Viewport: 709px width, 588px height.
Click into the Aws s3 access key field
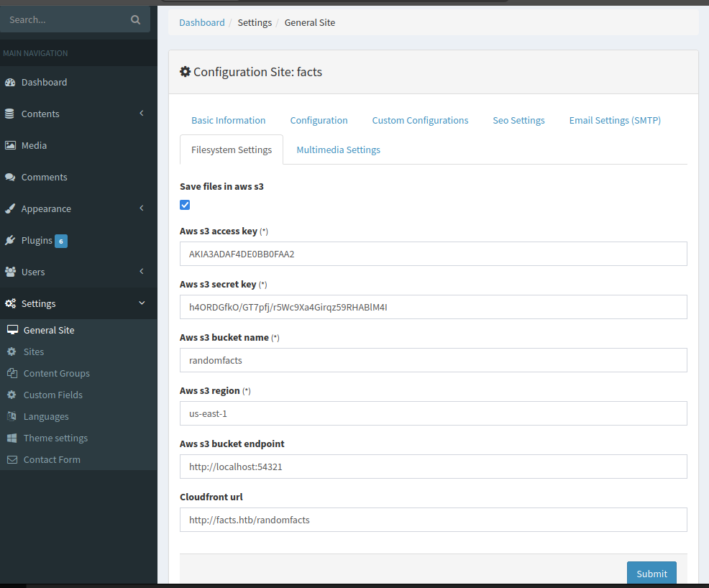(433, 254)
